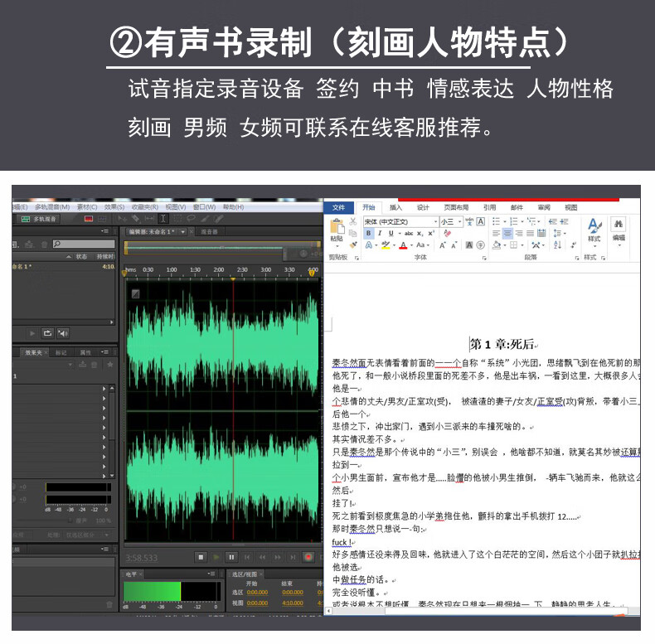This screenshot has width=655, height=644.
Task: Click the playhead marker on the timeline ruler
Action: [233, 278]
